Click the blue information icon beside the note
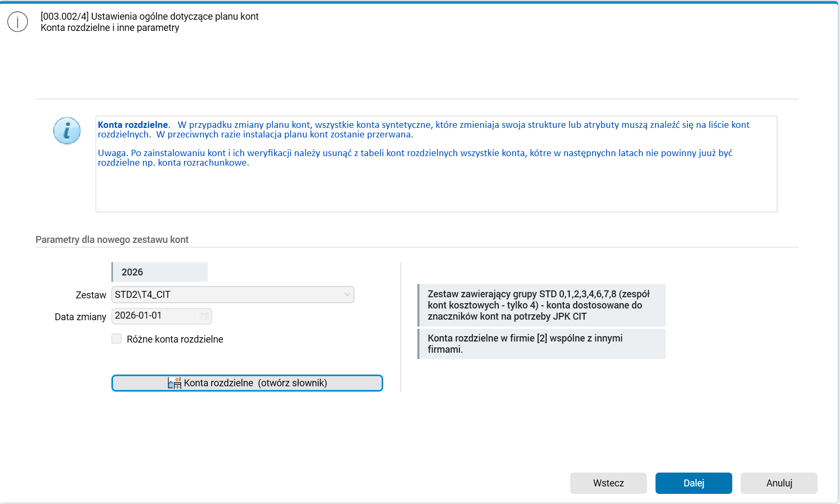The width and height of the screenshot is (840, 504). tap(67, 131)
